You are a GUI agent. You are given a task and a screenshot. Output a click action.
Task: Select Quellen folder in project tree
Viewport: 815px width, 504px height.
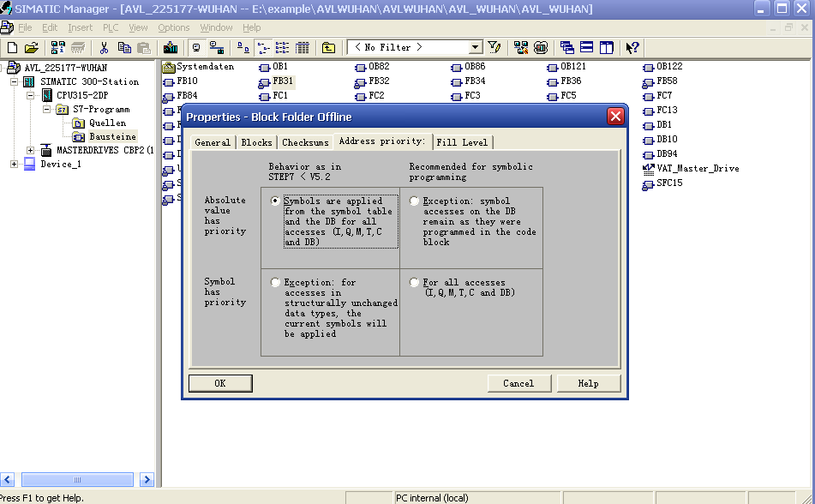pyautogui.click(x=99, y=123)
